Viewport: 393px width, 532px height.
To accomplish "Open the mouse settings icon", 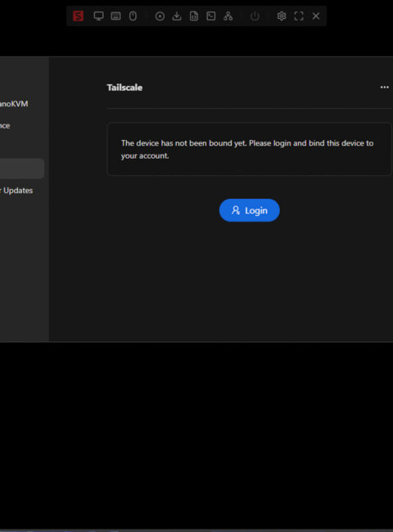I will coord(133,16).
